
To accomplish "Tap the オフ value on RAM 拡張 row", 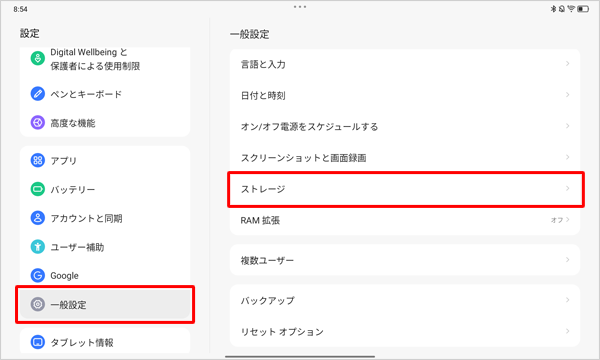I will click(x=557, y=220).
